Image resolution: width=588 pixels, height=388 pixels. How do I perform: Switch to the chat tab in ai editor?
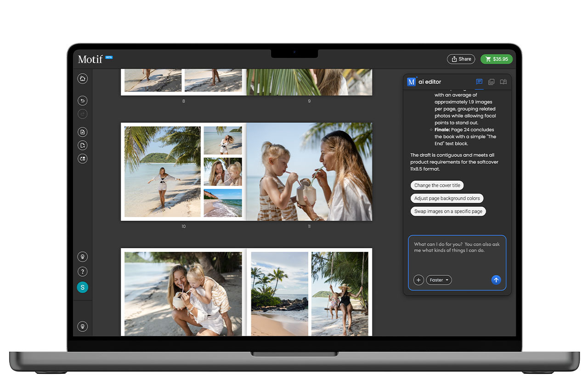tap(479, 82)
